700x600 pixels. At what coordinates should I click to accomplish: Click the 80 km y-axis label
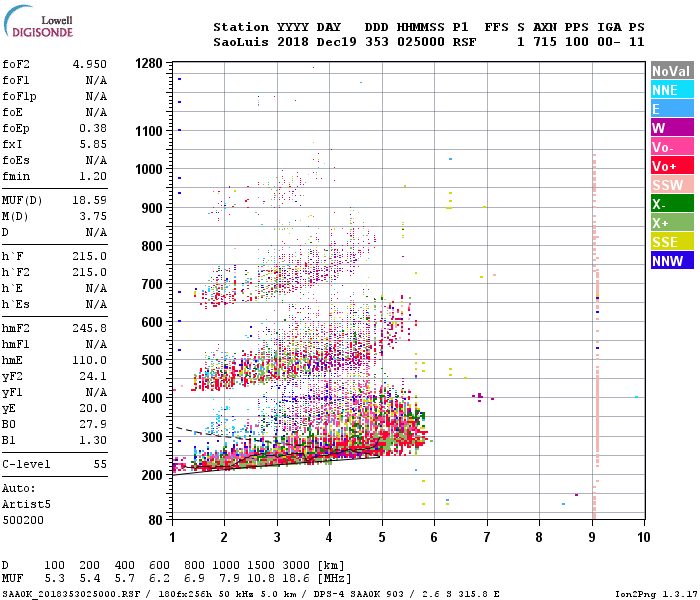coord(155,520)
